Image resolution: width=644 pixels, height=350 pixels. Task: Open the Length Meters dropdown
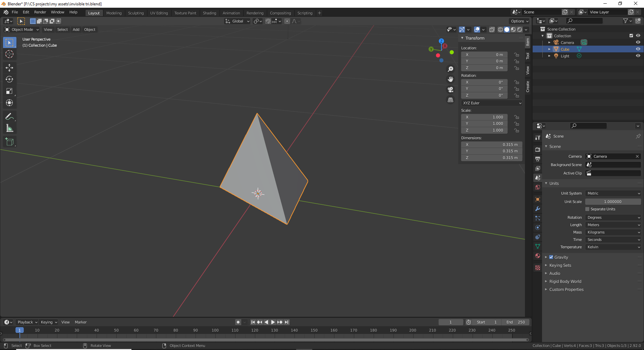(x=613, y=225)
